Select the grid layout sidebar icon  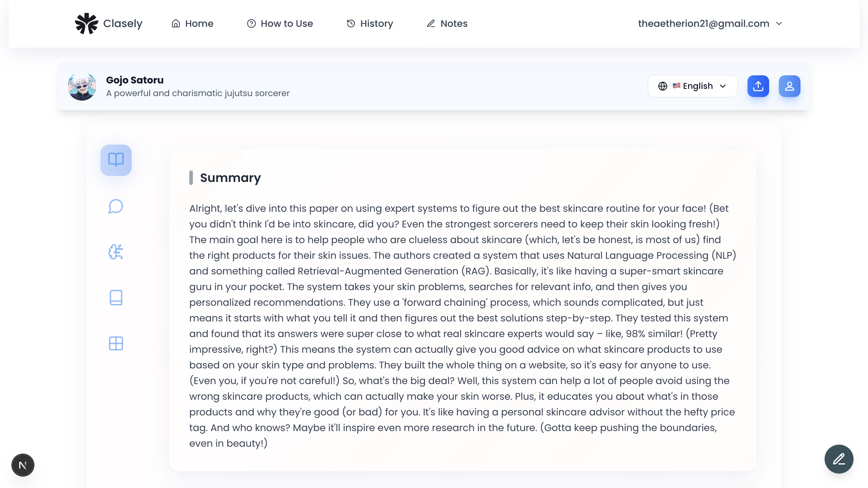(116, 343)
